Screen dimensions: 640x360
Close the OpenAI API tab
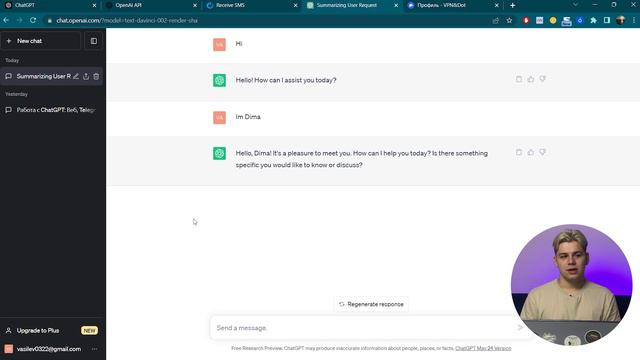(x=195, y=5)
